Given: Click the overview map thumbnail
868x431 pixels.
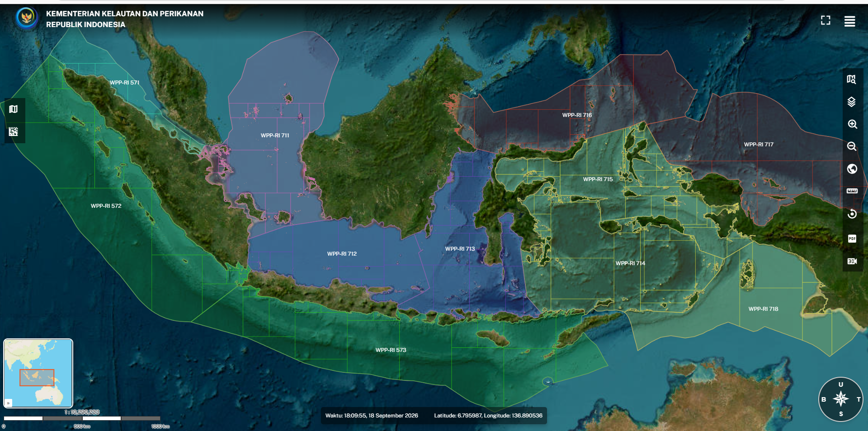Looking at the screenshot, I should [38, 373].
